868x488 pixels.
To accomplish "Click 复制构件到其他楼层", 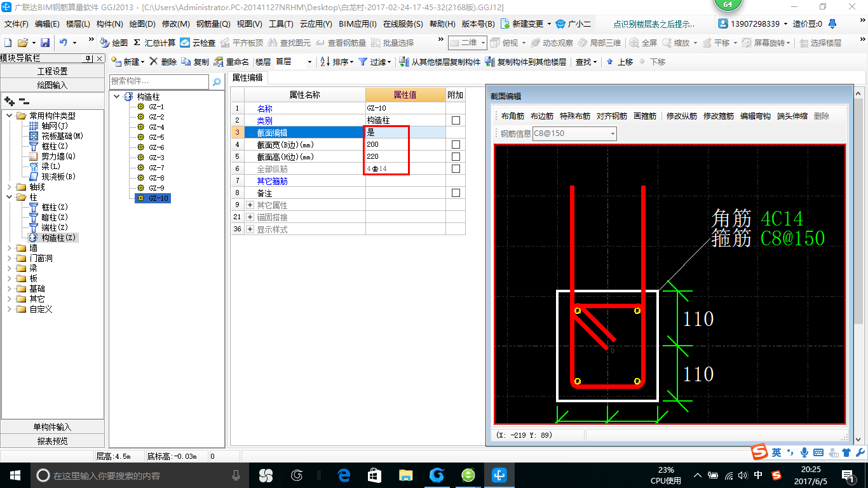I will (x=526, y=62).
